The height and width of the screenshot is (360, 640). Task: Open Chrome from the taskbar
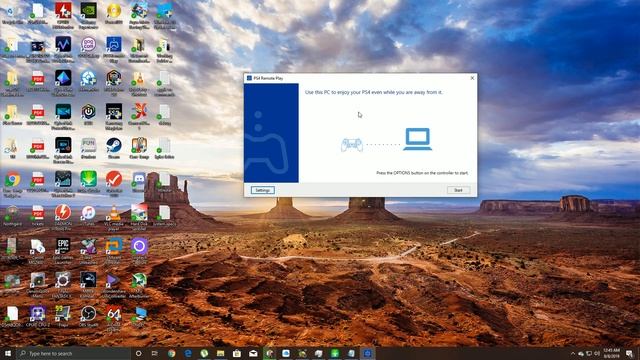[x=171, y=353]
